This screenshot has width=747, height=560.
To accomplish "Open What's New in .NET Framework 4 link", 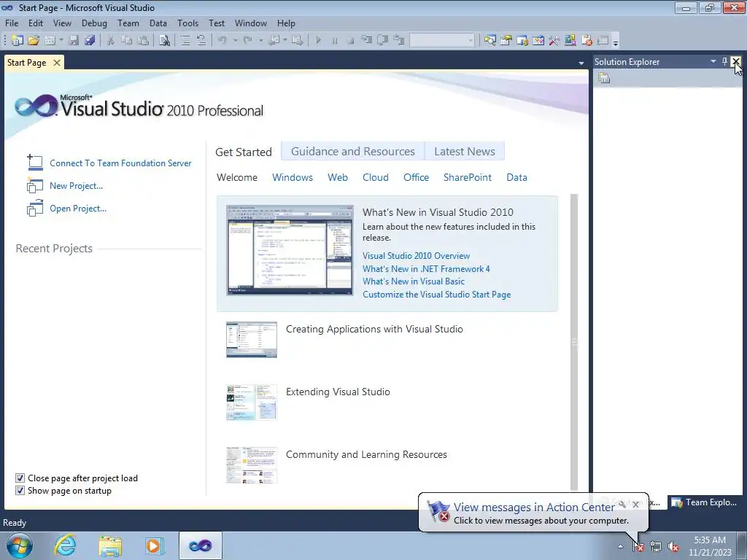I will click(426, 268).
